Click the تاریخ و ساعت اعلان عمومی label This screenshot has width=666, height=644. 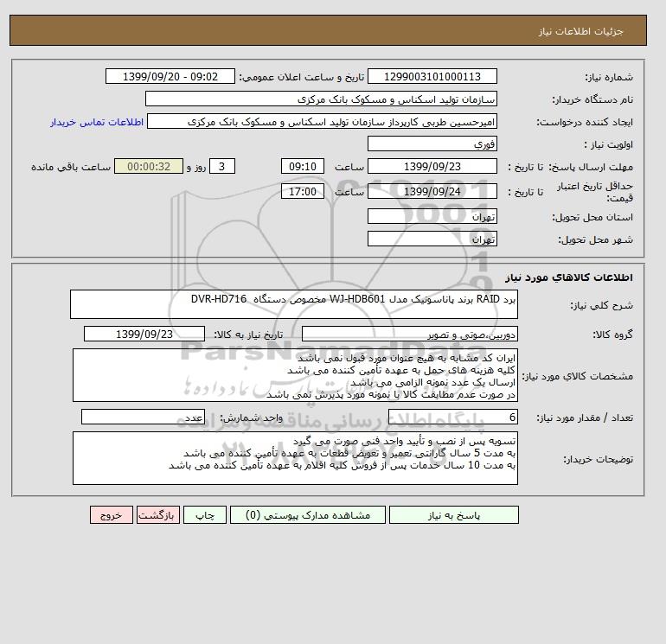point(302,77)
